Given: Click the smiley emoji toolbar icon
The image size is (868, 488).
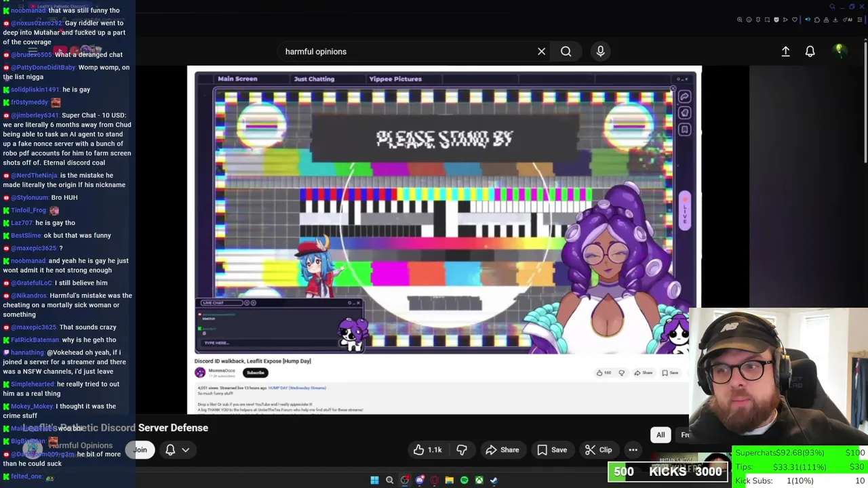Looking at the screenshot, I should (x=749, y=20).
